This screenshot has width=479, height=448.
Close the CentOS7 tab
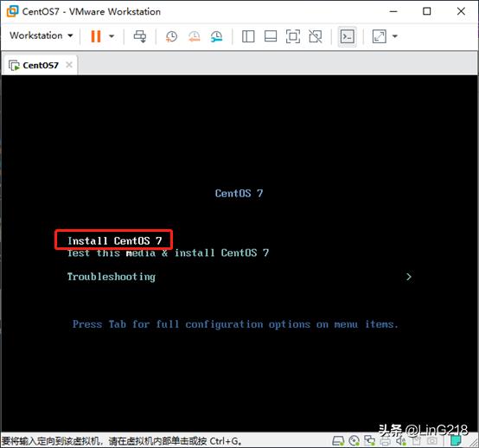[69, 65]
